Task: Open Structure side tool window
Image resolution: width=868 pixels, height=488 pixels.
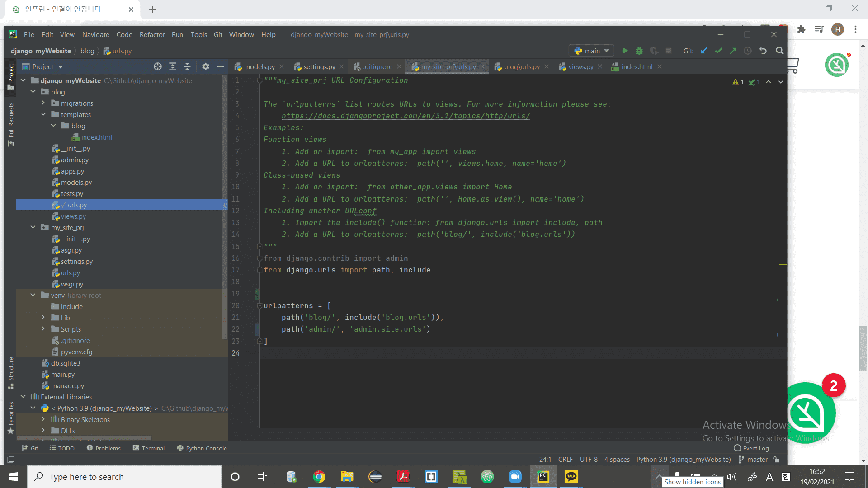Action: pos(11,373)
